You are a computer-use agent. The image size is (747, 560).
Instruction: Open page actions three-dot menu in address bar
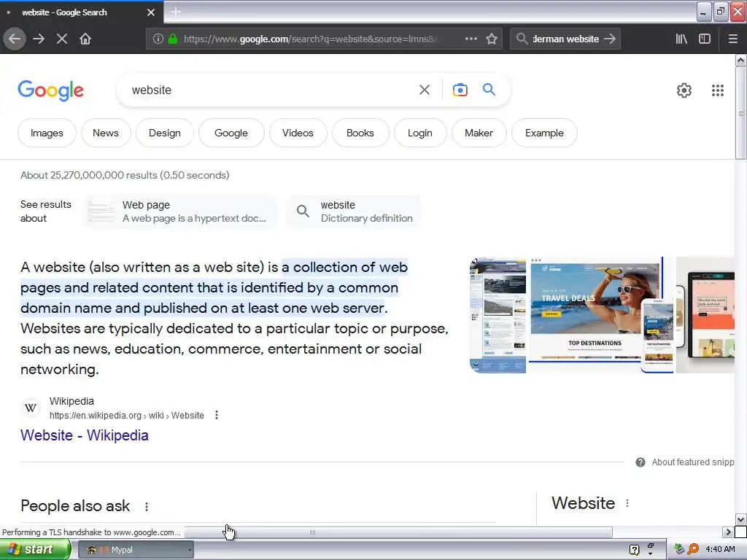(x=471, y=39)
